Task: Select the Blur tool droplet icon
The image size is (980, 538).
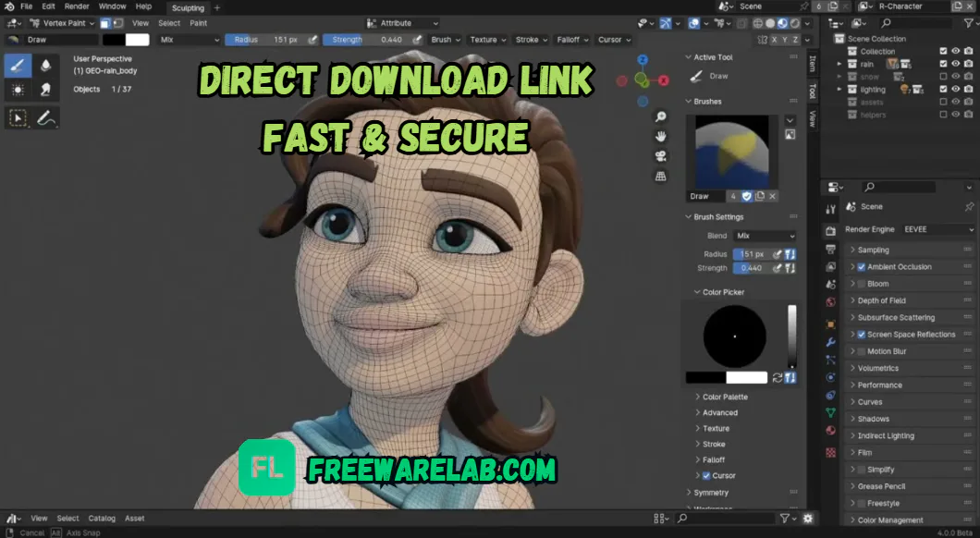Action: pos(45,65)
